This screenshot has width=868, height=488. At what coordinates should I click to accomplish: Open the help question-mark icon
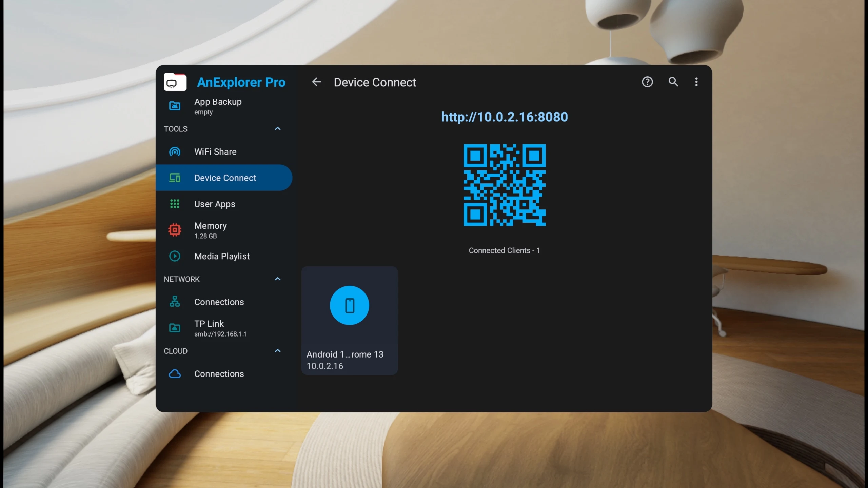coord(647,82)
